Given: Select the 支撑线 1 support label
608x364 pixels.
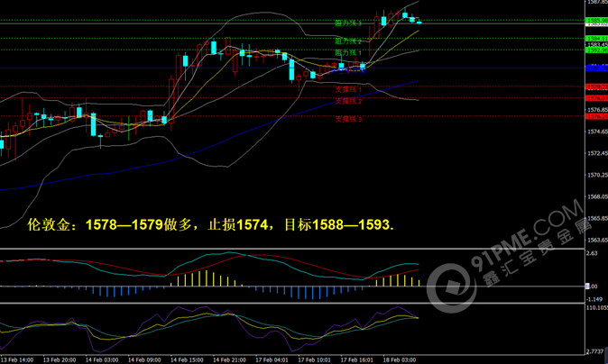Looking at the screenshot, I should tap(348, 89).
